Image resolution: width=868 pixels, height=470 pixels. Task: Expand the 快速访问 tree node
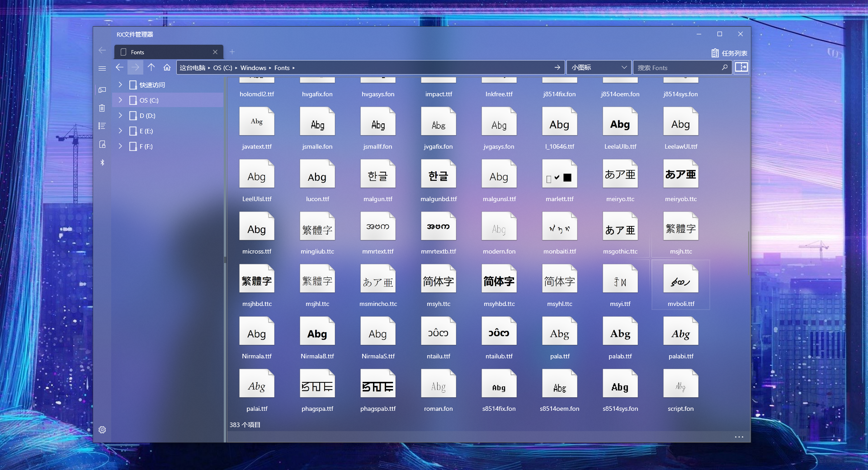click(120, 85)
